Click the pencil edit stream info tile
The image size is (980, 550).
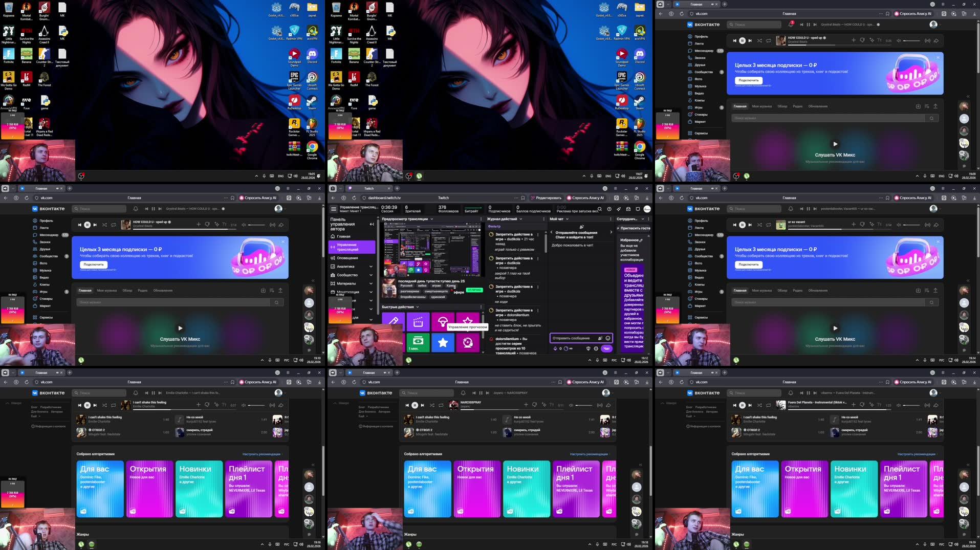pyautogui.click(x=393, y=321)
